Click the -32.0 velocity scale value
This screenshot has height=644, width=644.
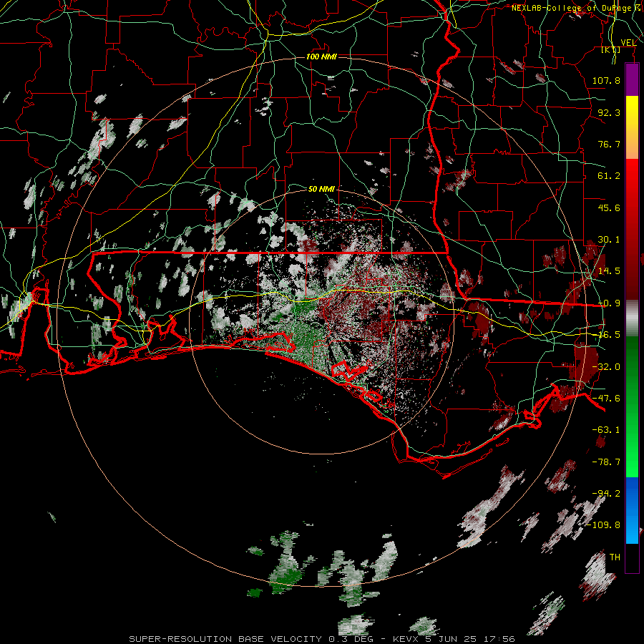pyautogui.click(x=606, y=367)
